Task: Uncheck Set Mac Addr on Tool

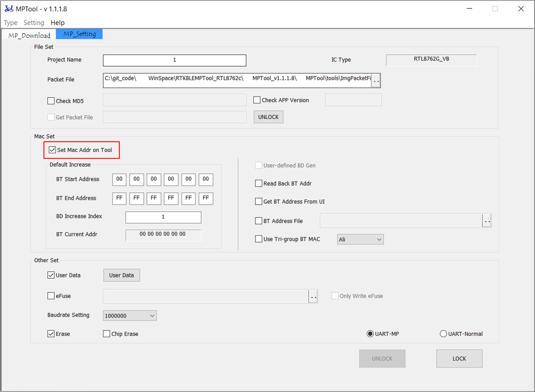Action: tap(52, 150)
